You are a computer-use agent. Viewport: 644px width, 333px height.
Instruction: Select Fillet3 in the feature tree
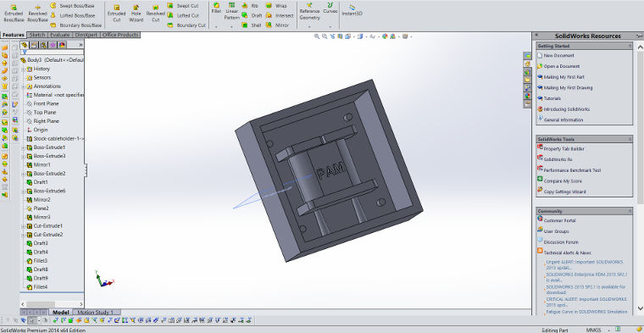pyautogui.click(x=37, y=261)
